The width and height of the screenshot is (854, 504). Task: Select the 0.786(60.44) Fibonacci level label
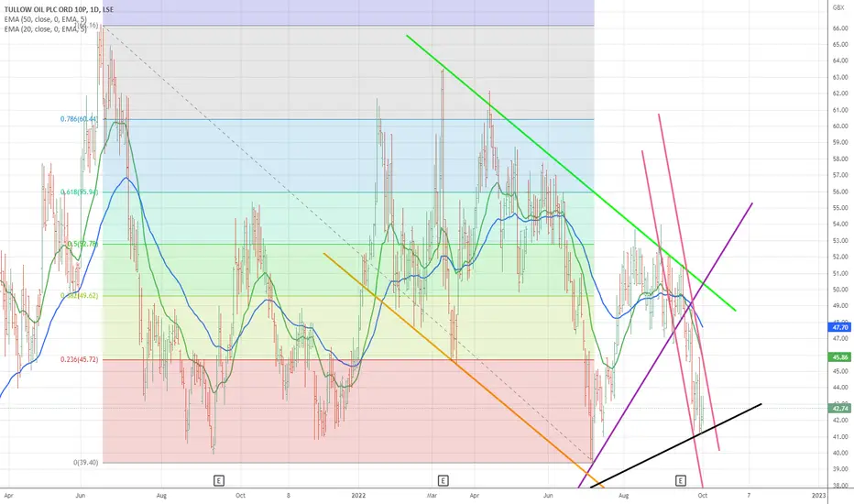tap(79, 119)
